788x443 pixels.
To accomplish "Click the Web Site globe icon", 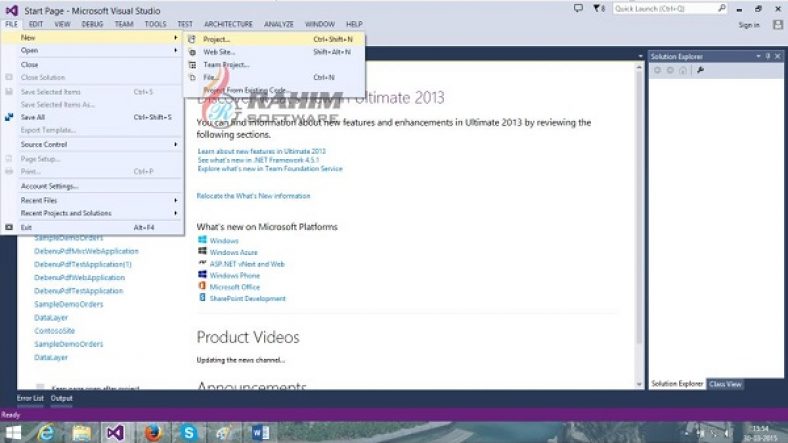I will pyautogui.click(x=192, y=52).
